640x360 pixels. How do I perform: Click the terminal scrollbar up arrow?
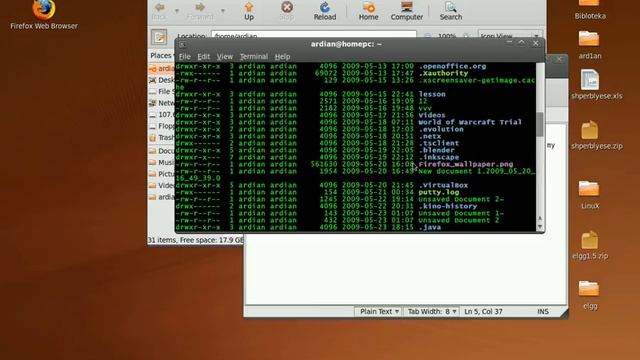coord(540,218)
